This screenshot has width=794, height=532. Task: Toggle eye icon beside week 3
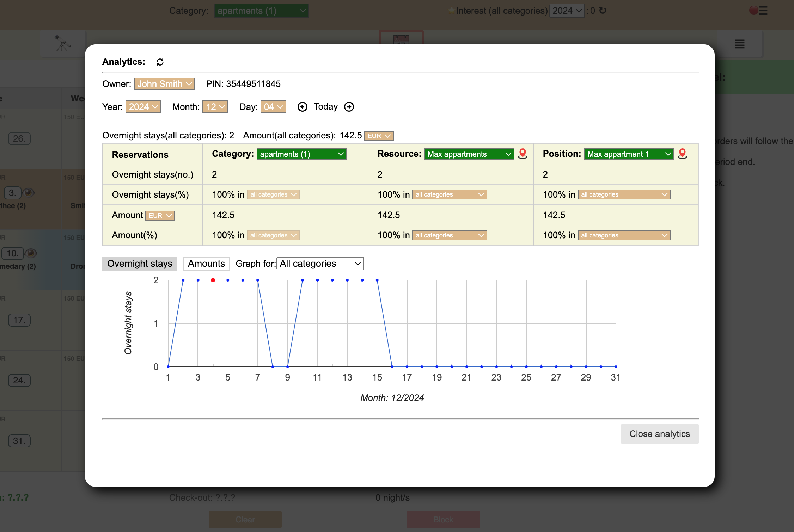[29, 193]
